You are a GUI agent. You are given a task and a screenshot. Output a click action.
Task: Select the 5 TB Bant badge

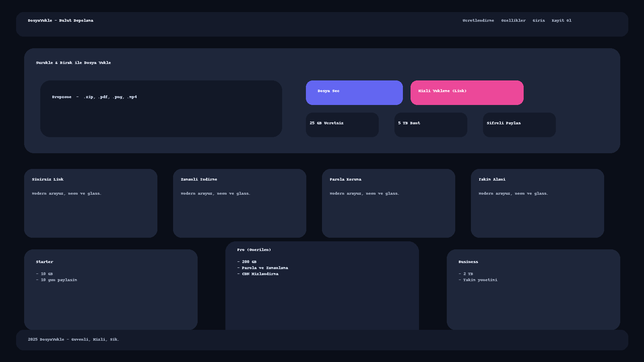click(x=431, y=125)
